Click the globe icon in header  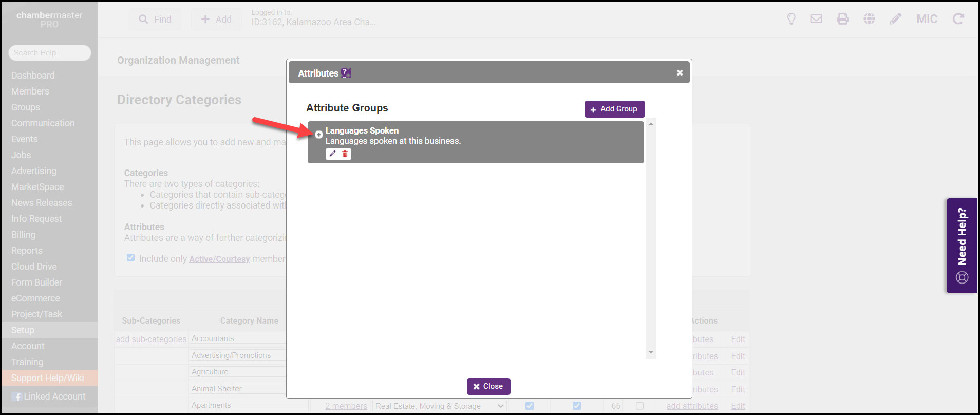tap(869, 20)
